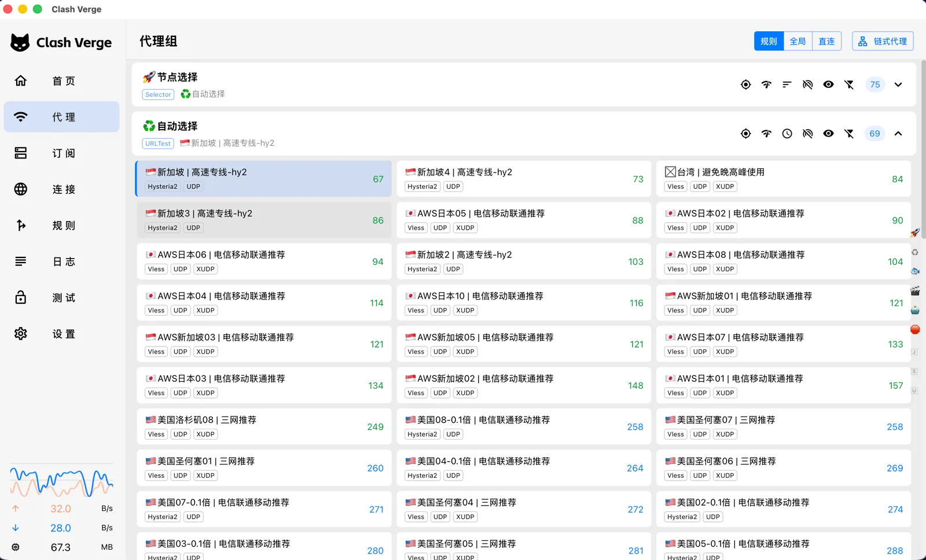Image resolution: width=926 pixels, height=560 pixels.
Task: Run delay test for 自动选择 group
Action: (x=766, y=134)
